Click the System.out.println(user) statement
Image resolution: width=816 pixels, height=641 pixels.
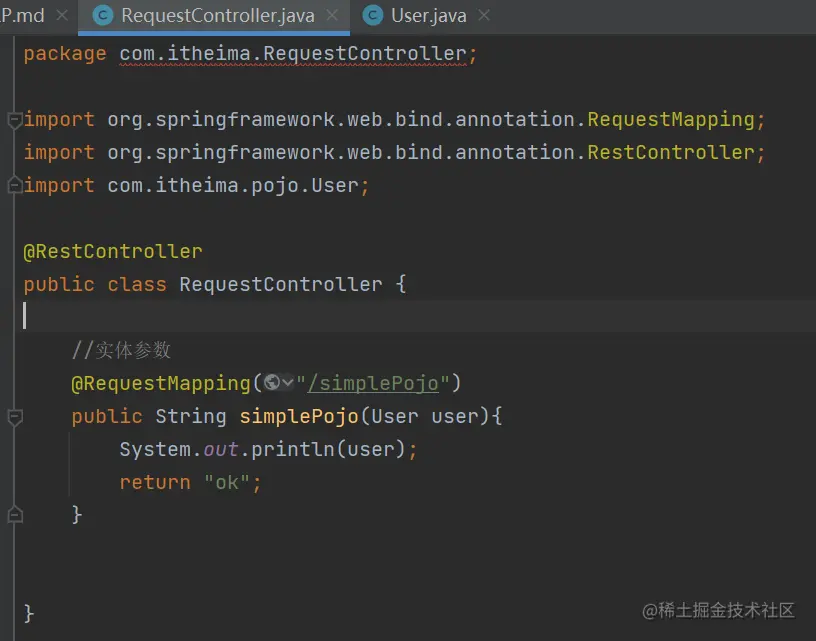[x=268, y=450]
